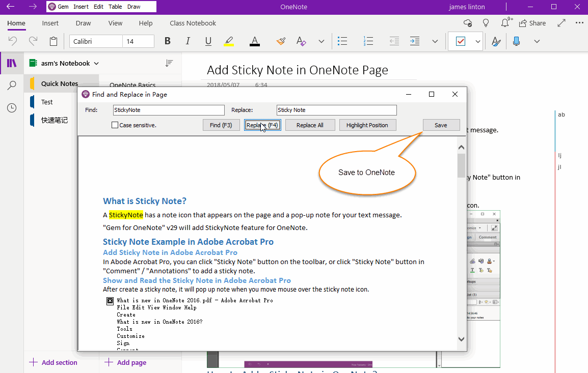Toggle italic formatting
This screenshot has width=588, height=373.
pyautogui.click(x=188, y=41)
